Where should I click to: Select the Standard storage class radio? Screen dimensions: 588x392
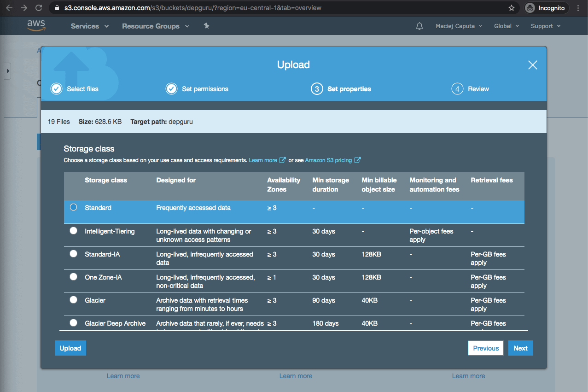coord(74,207)
